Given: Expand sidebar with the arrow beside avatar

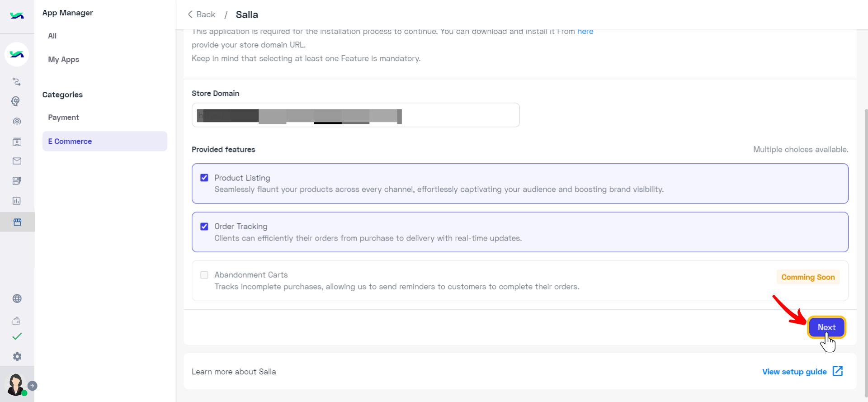Looking at the screenshot, I should pos(33,386).
